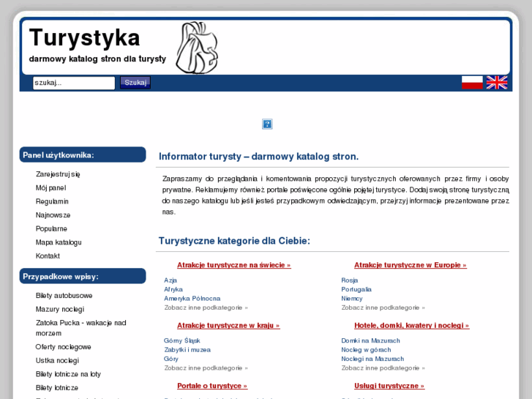Open Atrakcje turystyczne w kraju category
Screen dimensions: 532x399
click(228, 325)
